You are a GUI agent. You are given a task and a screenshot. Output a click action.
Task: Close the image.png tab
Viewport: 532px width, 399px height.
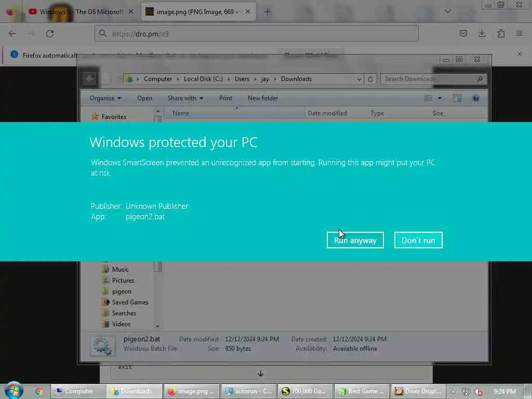[248, 12]
